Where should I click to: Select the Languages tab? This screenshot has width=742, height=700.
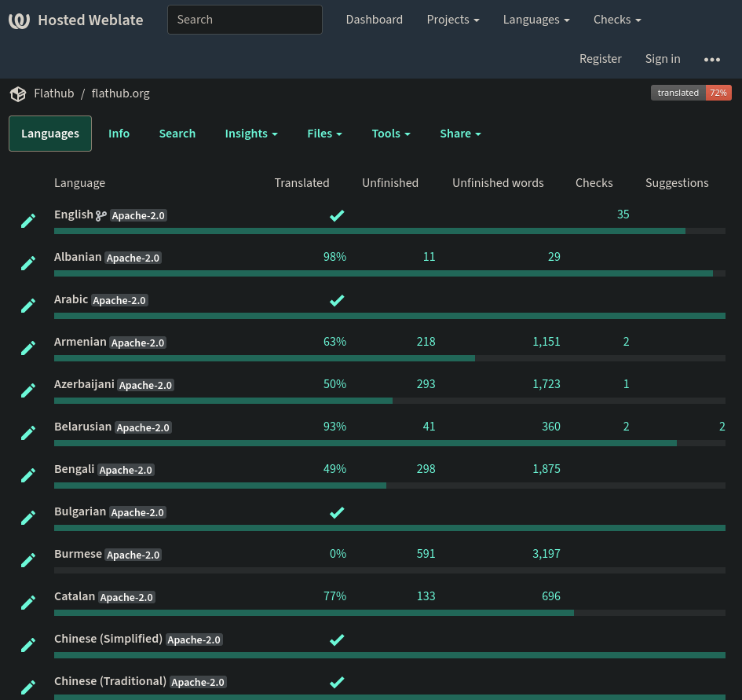coord(50,134)
